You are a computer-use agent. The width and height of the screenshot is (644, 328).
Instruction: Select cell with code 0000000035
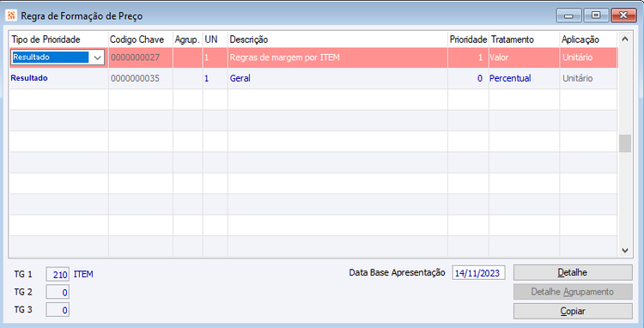click(x=141, y=78)
